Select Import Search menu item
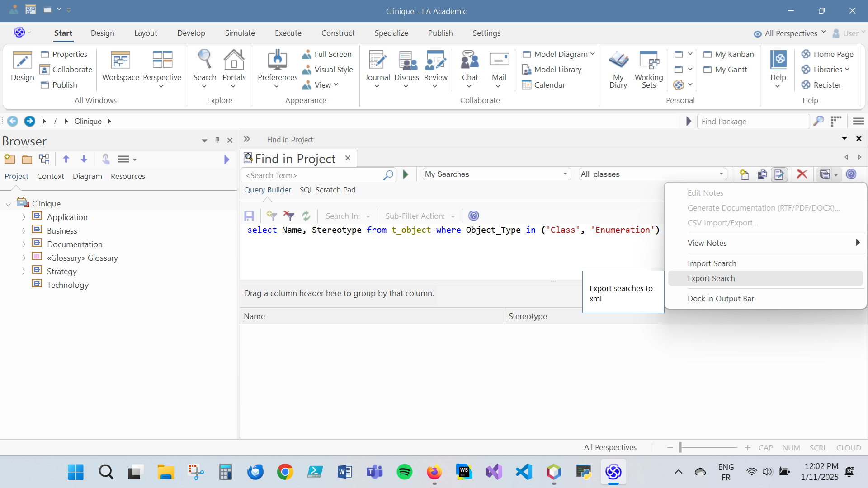This screenshot has width=868, height=488. coord(765,263)
